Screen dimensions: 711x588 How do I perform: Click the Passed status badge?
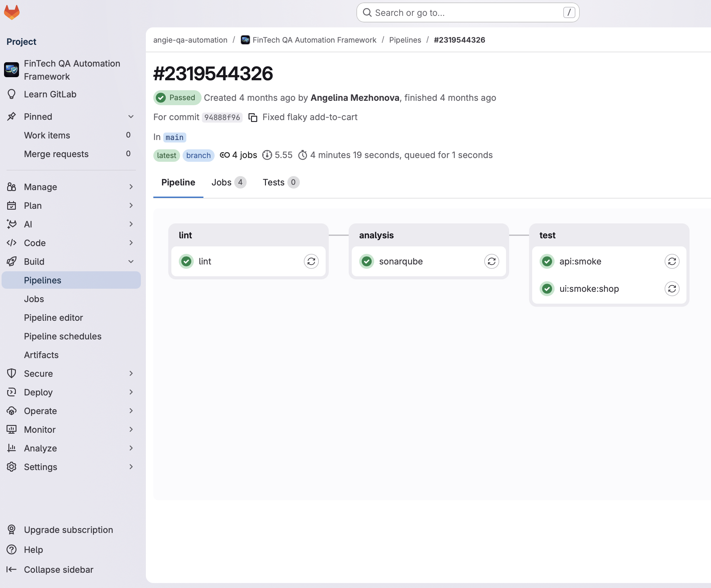coord(177,98)
